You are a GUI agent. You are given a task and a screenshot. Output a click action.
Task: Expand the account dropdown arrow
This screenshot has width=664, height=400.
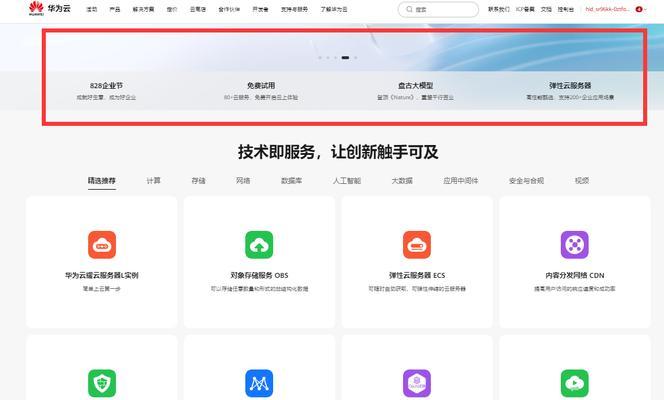point(645,9)
